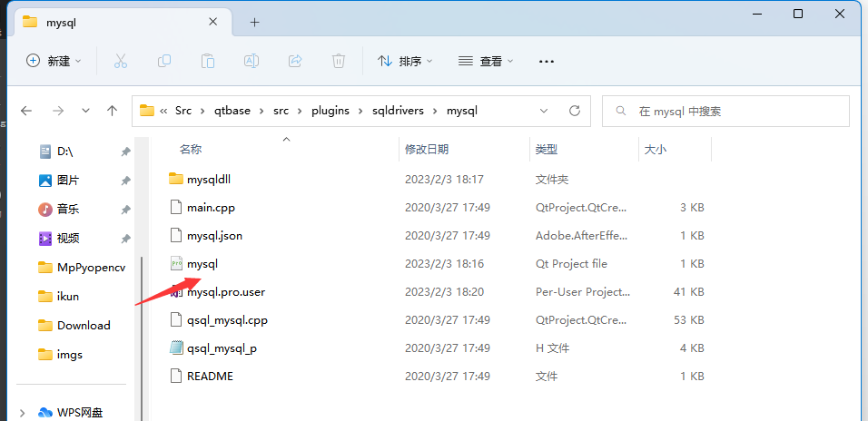Viewport: 868px width, 421px height.
Task: Select the qsql_mysql_p header file icon
Action: click(x=176, y=348)
